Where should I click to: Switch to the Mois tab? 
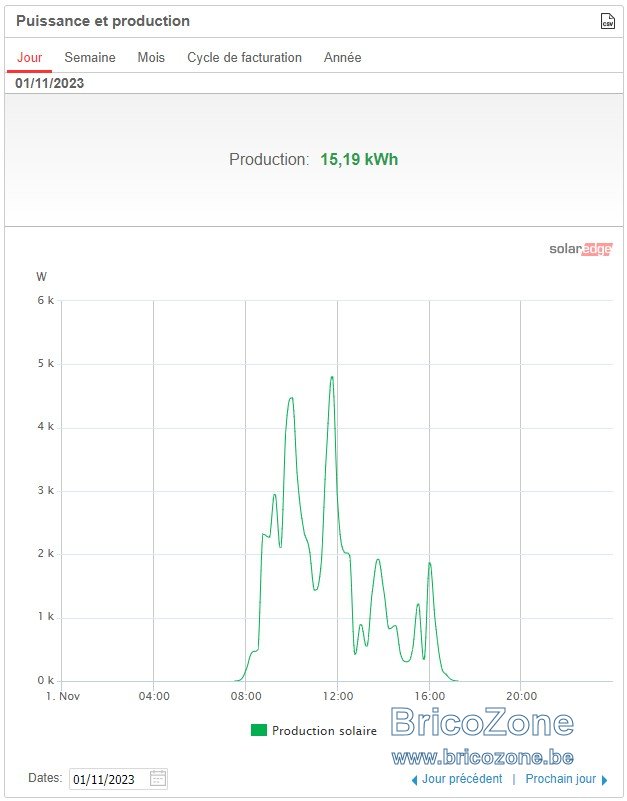[151, 57]
